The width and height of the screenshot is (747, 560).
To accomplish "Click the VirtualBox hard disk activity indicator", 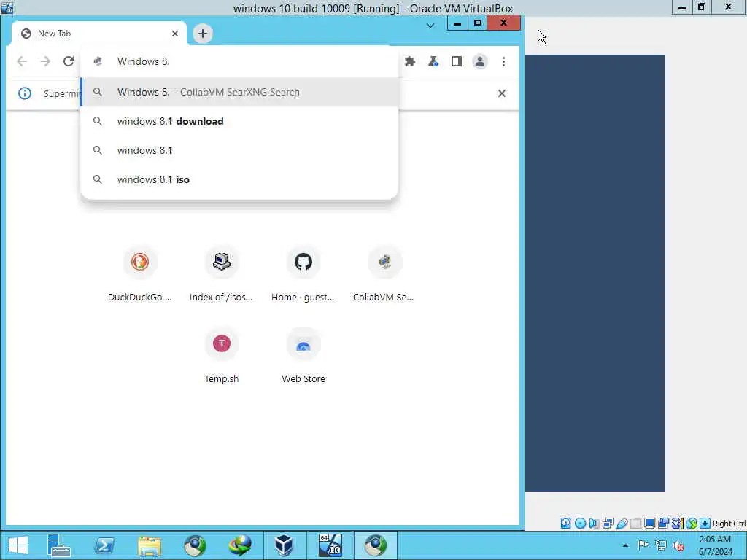I will 565,524.
